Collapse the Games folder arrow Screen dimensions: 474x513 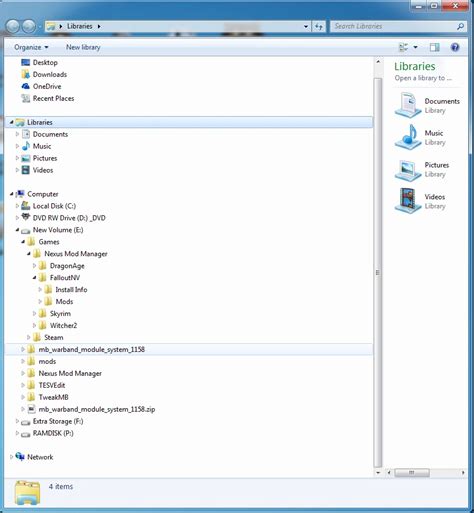coord(23,242)
